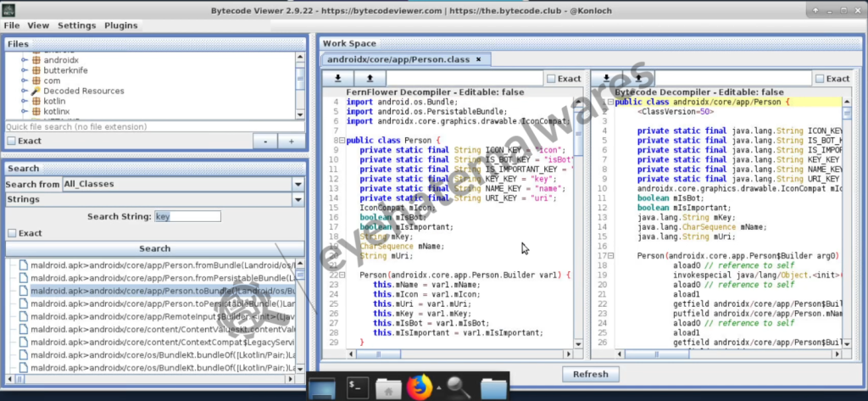868x401 pixels.
Task: Open the Strings search type dropdown
Action: 298,199
